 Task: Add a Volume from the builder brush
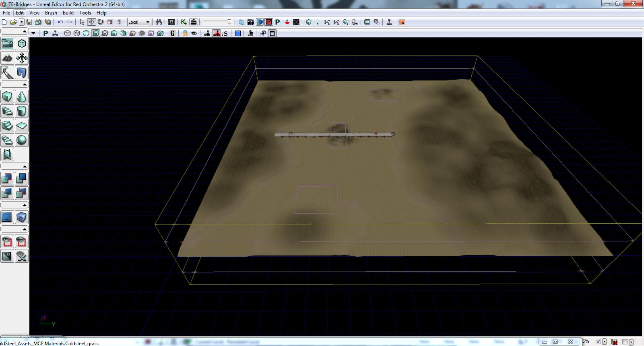(22, 217)
